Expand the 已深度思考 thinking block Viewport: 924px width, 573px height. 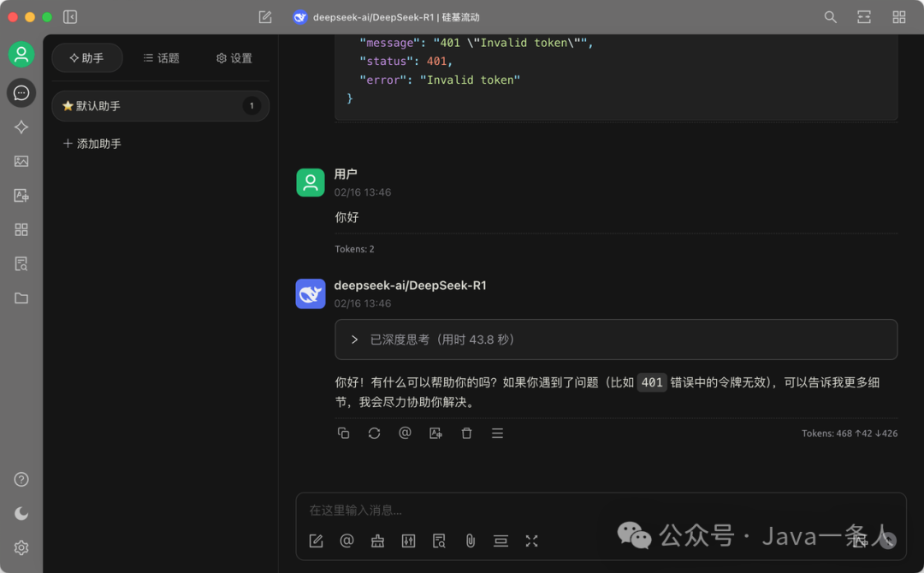pyautogui.click(x=616, y=340)
